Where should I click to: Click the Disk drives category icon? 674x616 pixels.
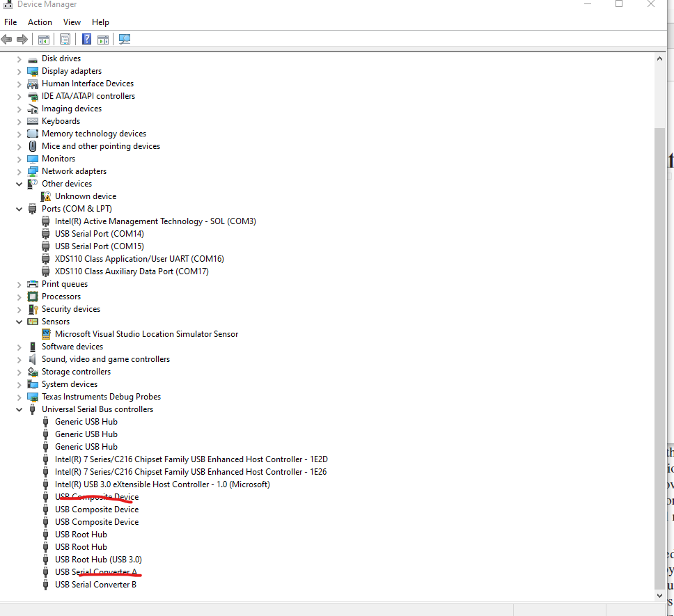33,59
